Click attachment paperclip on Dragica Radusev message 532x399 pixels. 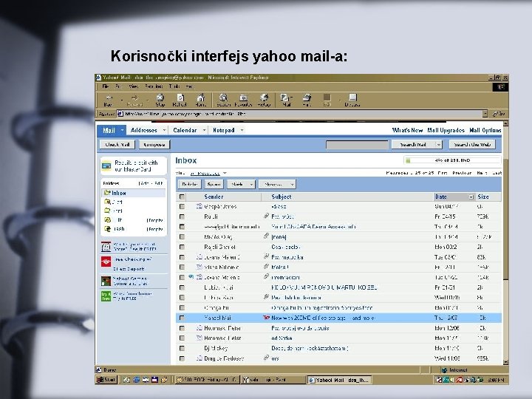tap(266, 358)
